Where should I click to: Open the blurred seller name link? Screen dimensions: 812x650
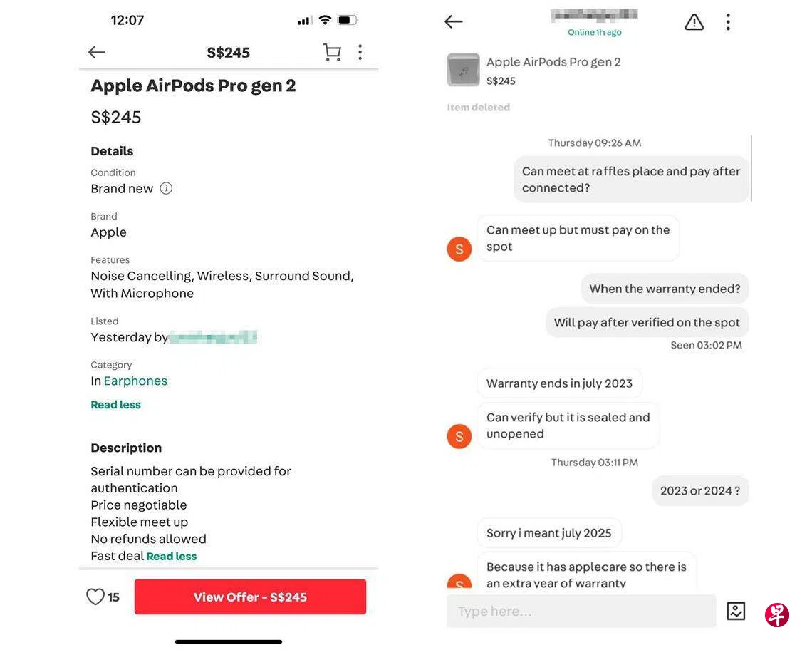[x=213, y=337]
